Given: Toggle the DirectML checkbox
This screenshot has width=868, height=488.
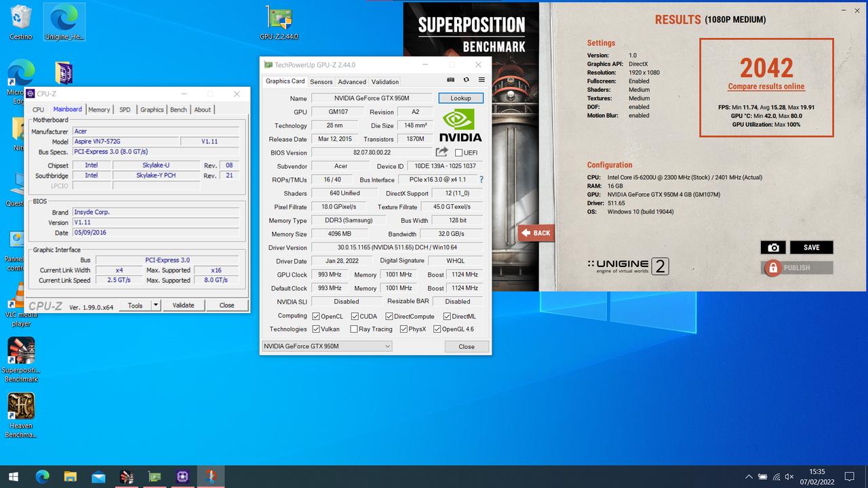Looking at the screenshot, I should [447, 317].
